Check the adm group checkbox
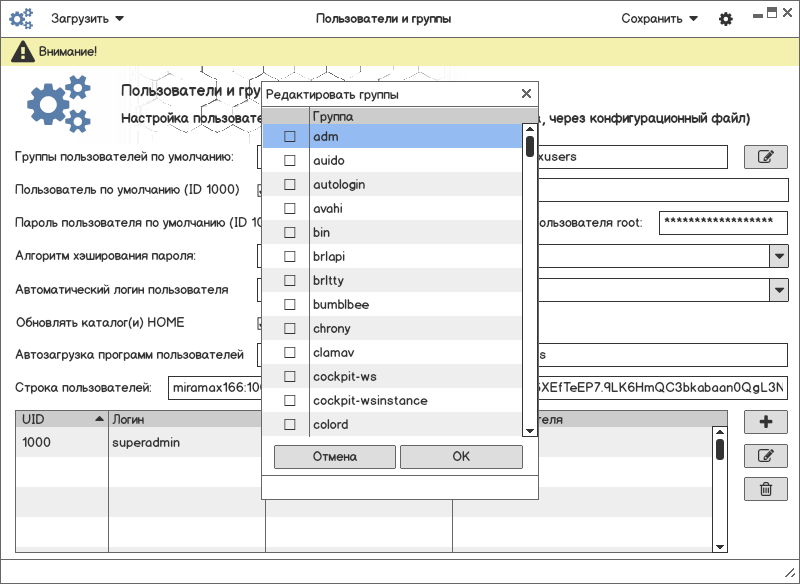The image size is (800, 584). point(290,136)
